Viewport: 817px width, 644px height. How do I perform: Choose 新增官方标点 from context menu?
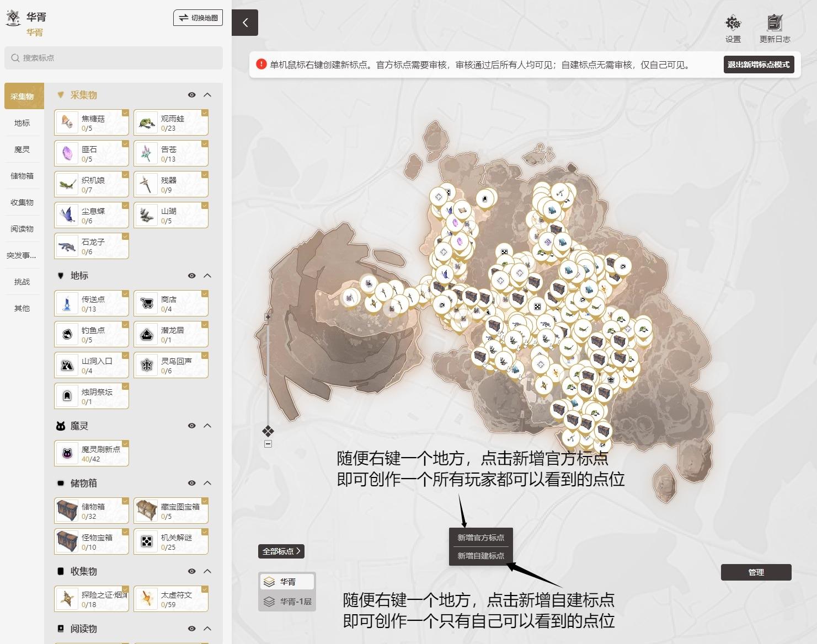click(x=480, y=538)
